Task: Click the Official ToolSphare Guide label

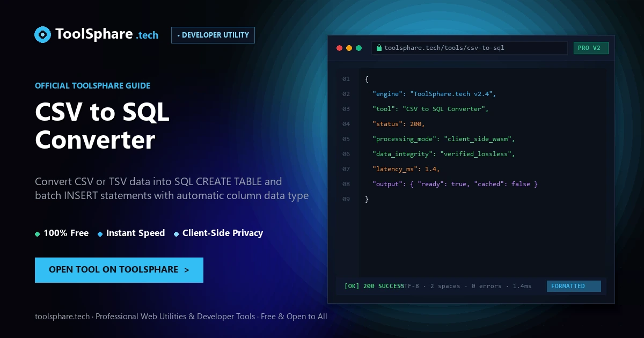Action: [92, 85]
